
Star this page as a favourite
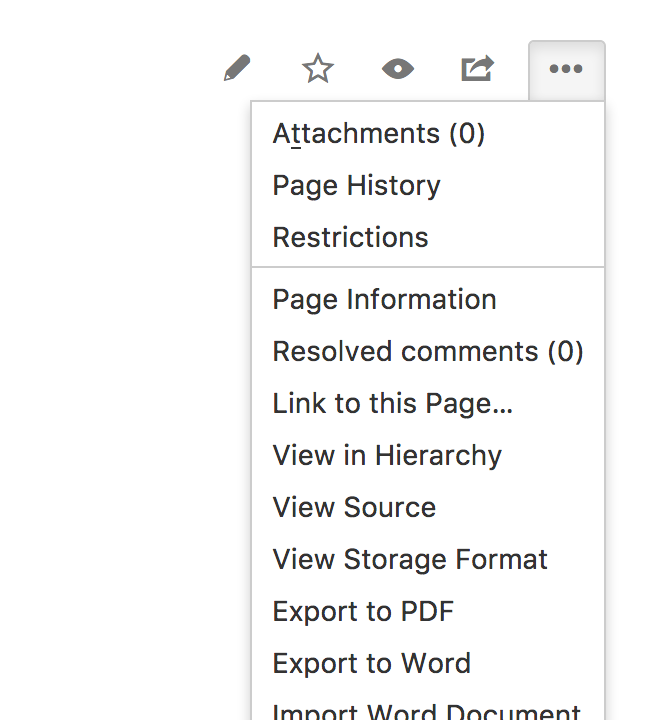(318, 68)
